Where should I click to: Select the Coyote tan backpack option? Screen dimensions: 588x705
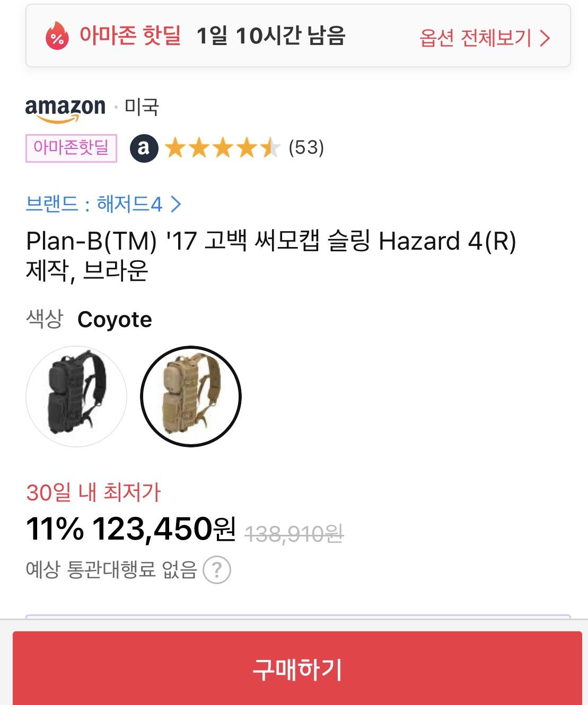click(x=191, y=396)
